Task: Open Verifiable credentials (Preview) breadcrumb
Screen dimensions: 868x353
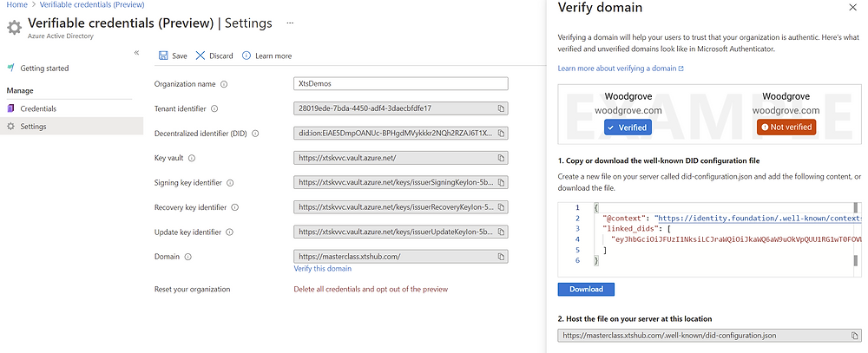Action: tap(92, 4)
